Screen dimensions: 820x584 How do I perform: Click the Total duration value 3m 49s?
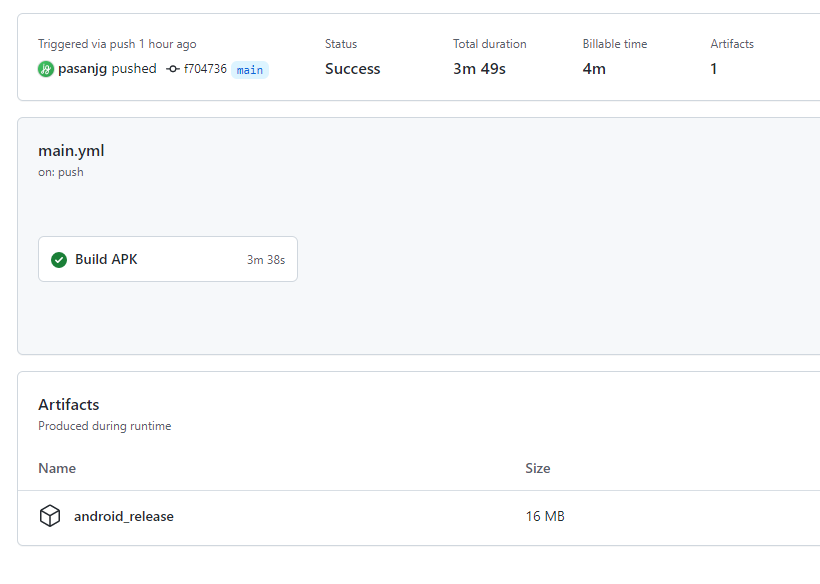[x=479, y=69]
